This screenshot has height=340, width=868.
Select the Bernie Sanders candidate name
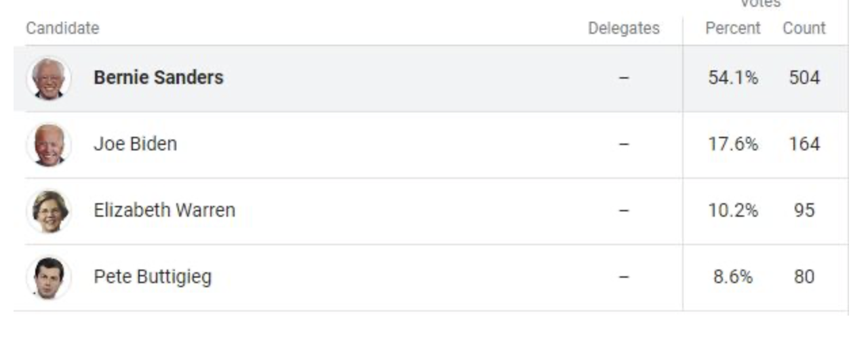(x=158, y=78)
